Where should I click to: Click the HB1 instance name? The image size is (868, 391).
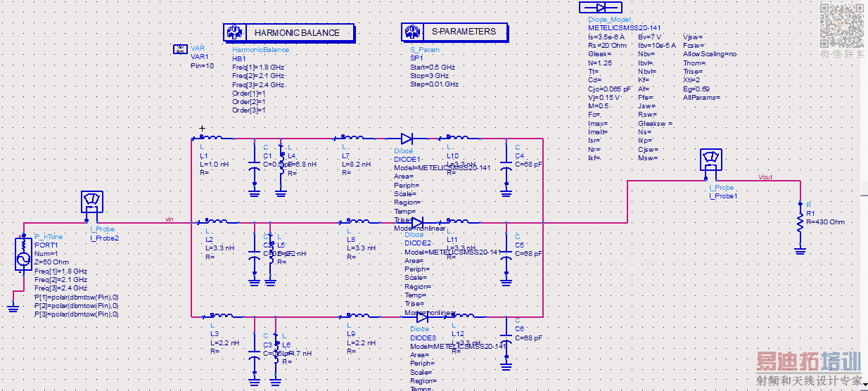pyautogui.click(x=239, y=58)
